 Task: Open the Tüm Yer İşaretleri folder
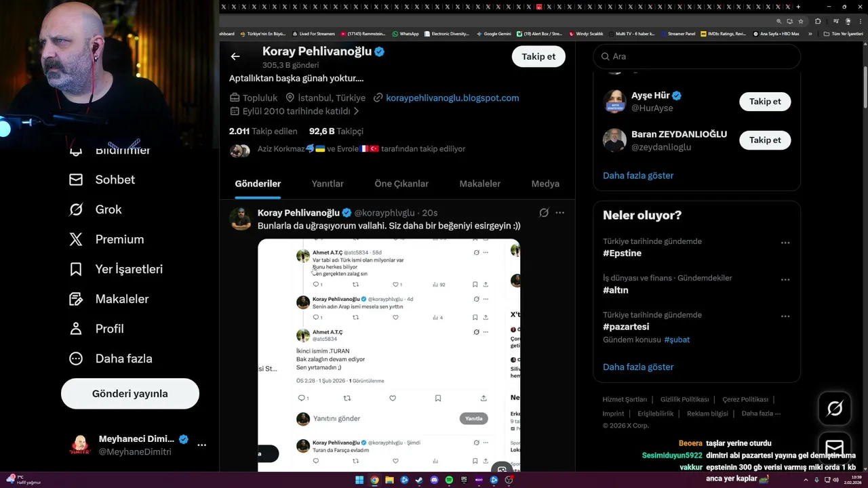point(844,33)
